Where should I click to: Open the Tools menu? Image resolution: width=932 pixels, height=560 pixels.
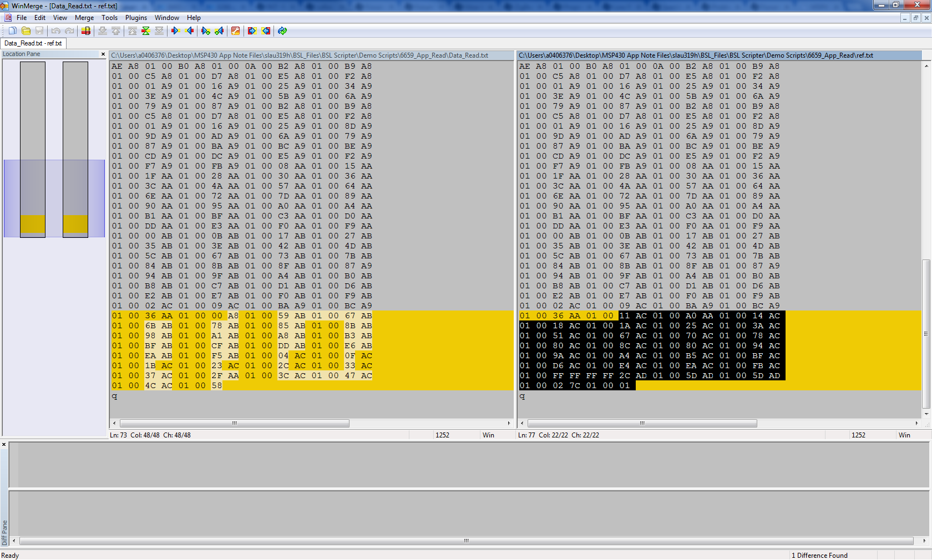[x=109, y=17]
